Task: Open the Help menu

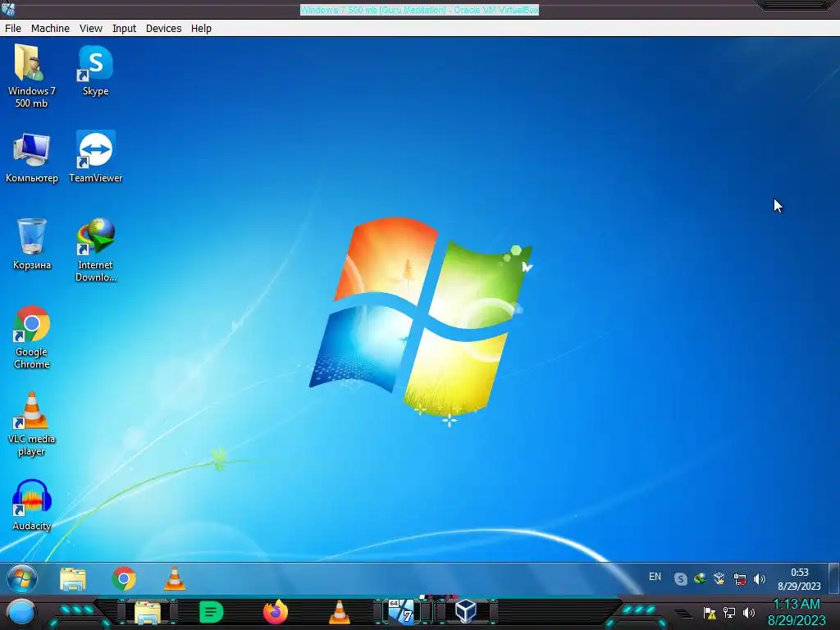Action: click(x=201, y=29)
